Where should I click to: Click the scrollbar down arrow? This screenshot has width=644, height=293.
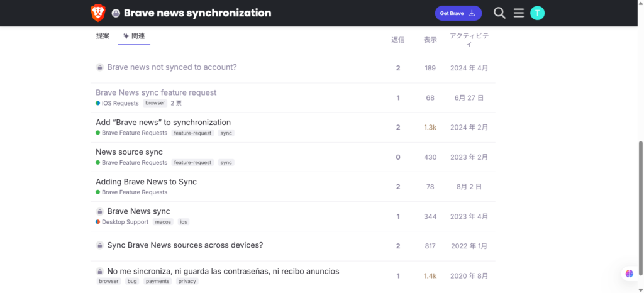tap(640, 290)
